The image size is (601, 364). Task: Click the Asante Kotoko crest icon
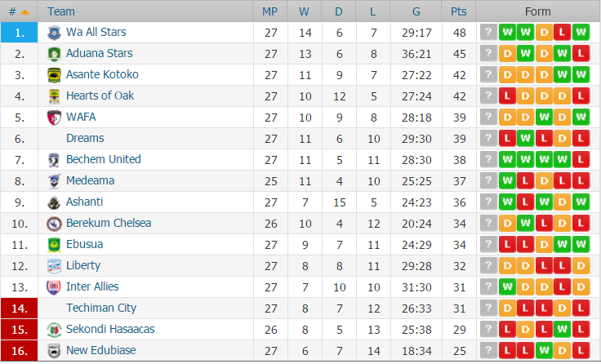click(54, 75)
